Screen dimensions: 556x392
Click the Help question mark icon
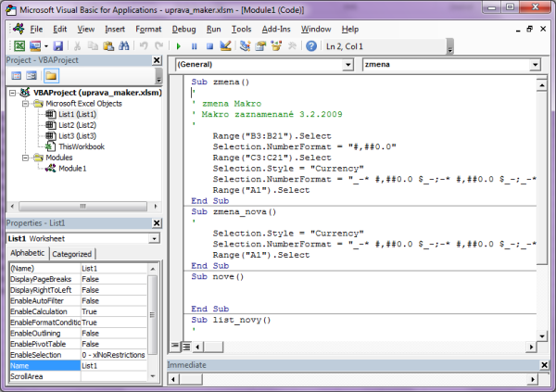pyautogui.click(x=311, y=46)
